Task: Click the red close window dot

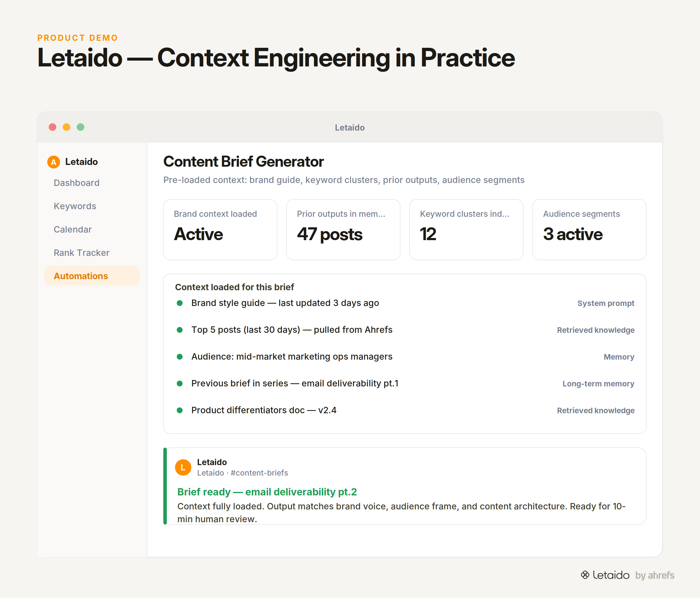Action: pyautogui.click(x=52, y=127)
